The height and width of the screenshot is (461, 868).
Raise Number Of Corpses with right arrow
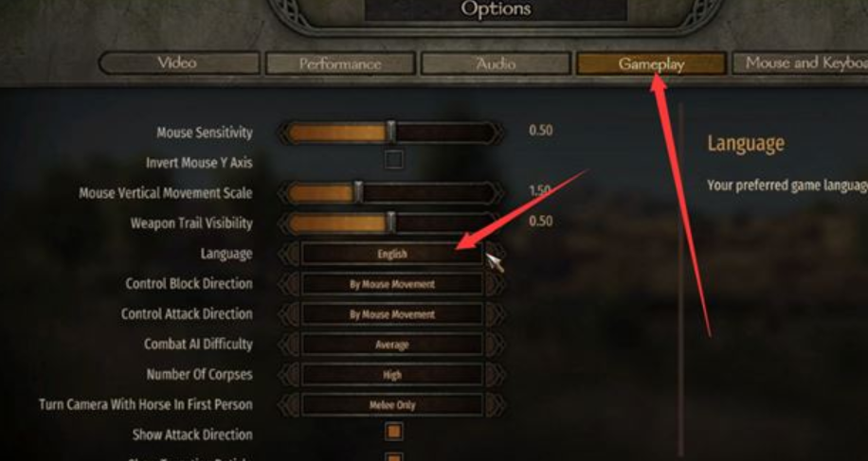tap(496, 375)
